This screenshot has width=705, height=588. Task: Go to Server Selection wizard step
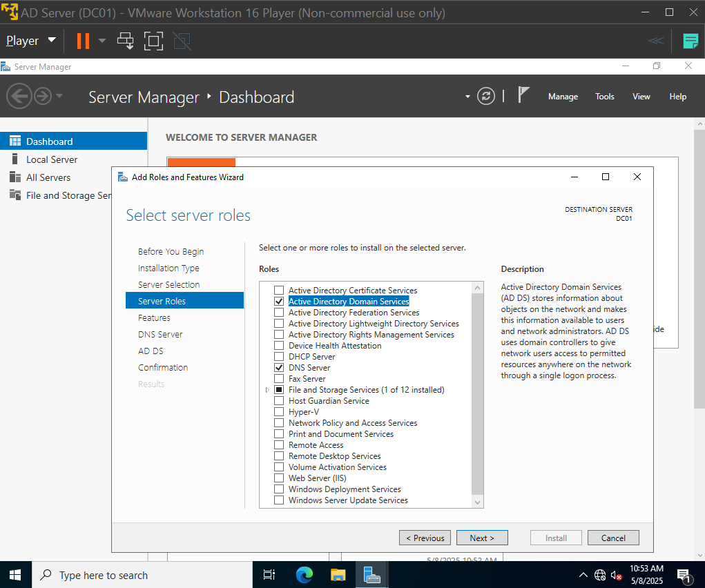point(168,284)
